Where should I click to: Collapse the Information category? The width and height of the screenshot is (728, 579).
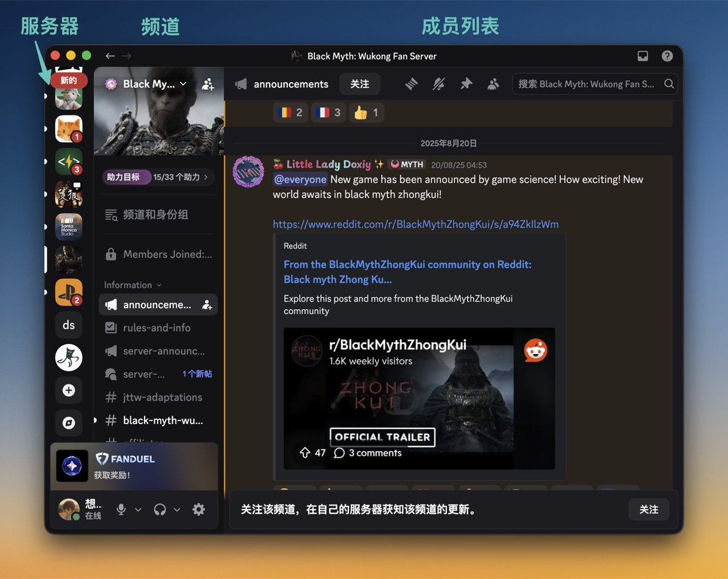click(132, 285)
